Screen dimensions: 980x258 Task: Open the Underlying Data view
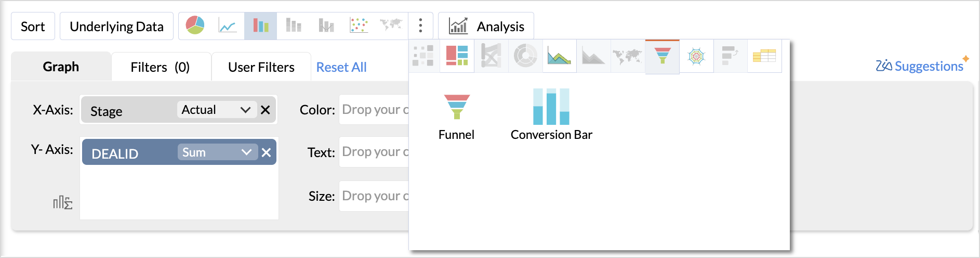coord(116,26)
